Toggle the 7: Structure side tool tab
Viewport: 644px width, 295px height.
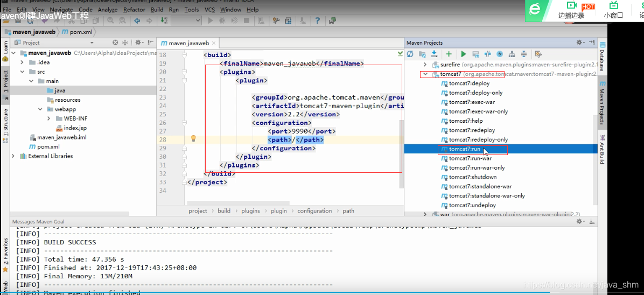pos(5,125)
